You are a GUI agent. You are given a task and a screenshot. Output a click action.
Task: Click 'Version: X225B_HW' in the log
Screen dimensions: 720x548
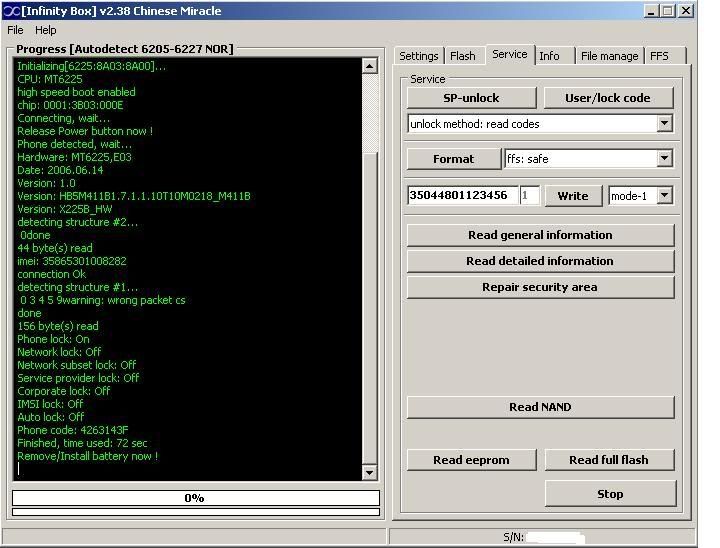pyautogui.click(x=64, y=209)
